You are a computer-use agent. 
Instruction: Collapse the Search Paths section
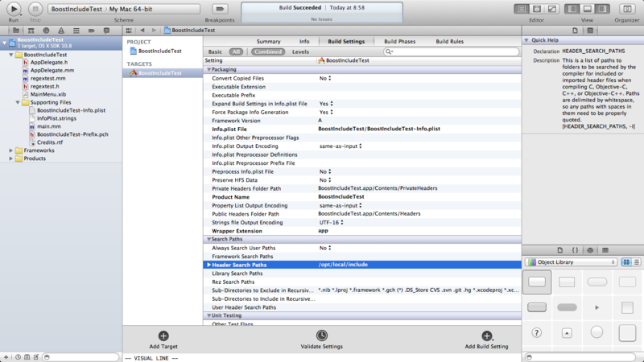[x=208, y=239]
